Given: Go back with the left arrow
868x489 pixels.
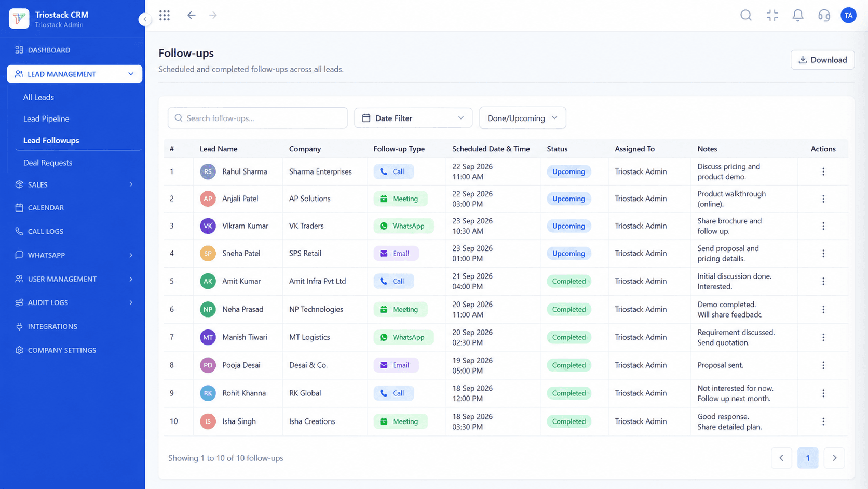Looking at the screenshot, I should (192, 15).
